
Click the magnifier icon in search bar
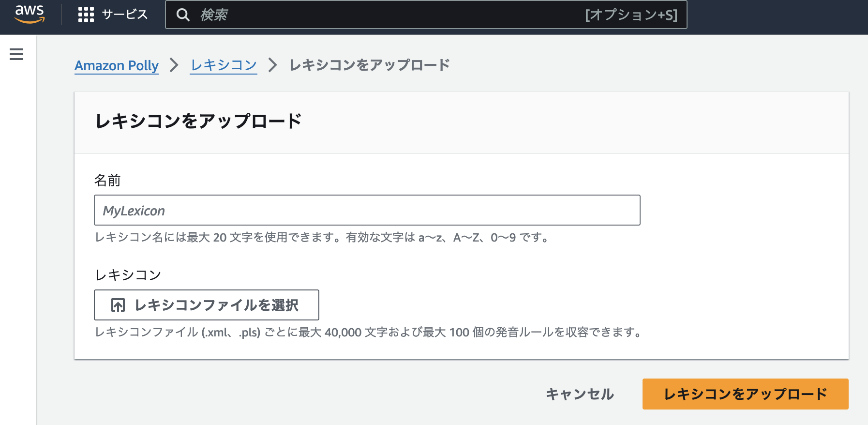[183, 15]
